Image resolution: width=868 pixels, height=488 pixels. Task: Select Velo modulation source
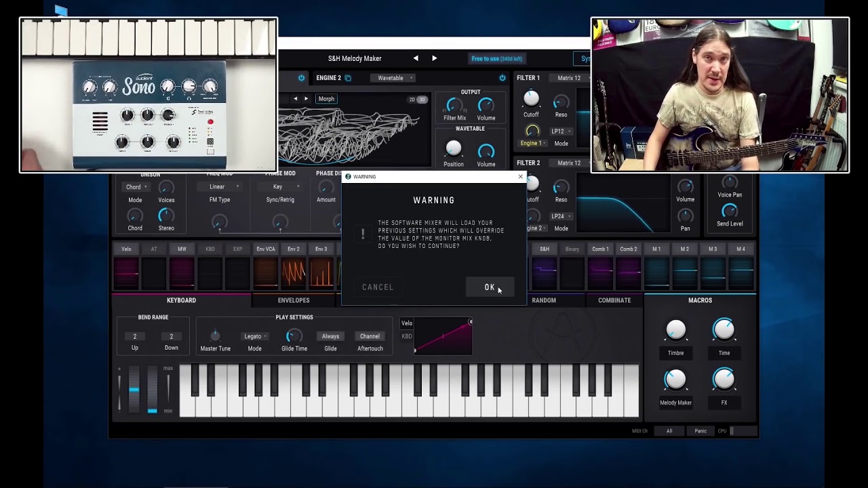coord(126,249)
